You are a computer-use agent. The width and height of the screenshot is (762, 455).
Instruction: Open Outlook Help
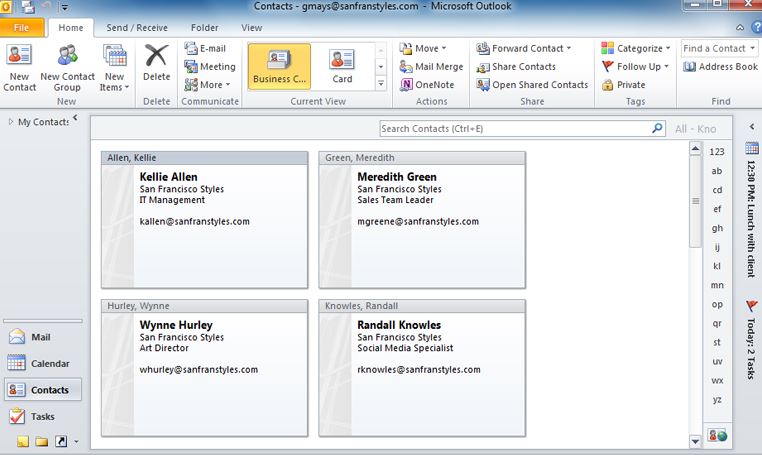757,27
